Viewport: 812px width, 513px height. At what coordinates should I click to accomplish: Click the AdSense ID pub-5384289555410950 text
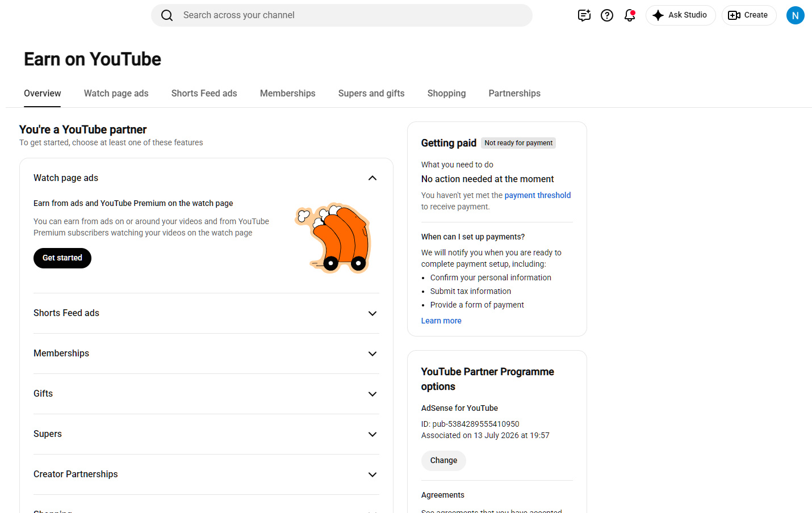click(x=470, y=424)
